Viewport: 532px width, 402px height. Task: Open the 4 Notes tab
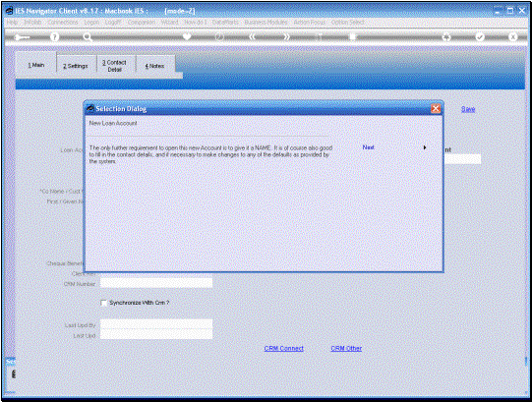pyautogui.click(x=154, y=66)
